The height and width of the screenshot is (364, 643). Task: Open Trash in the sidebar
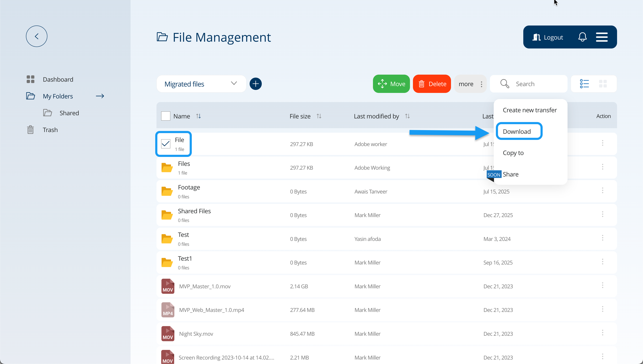pyautogui.click(x=50, y=130)
